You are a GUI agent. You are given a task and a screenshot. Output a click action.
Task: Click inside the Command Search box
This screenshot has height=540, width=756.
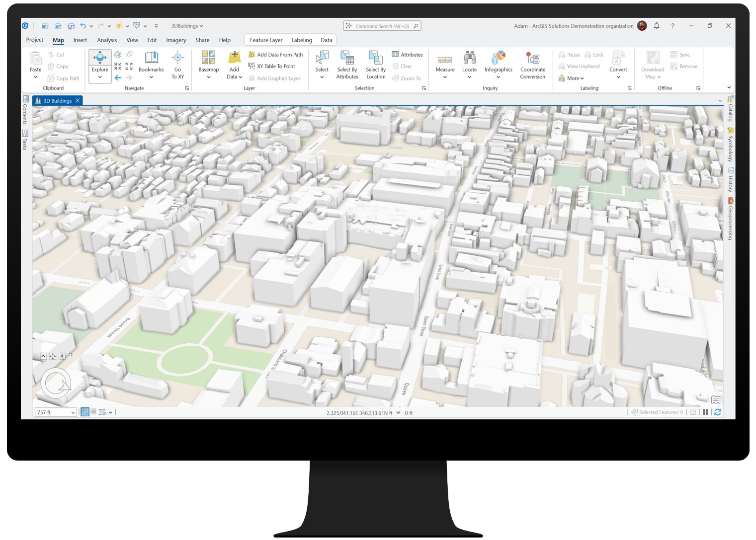click(x=382, y=25)
